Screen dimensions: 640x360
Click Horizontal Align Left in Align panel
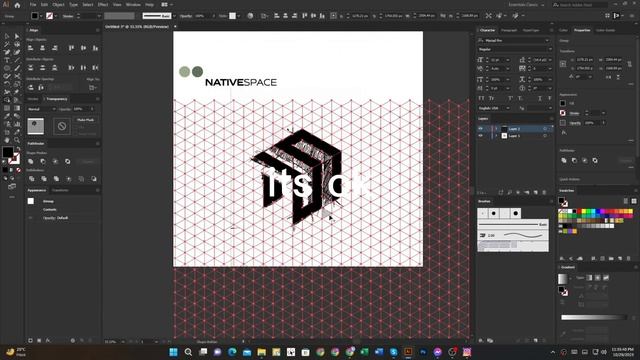tap(31, 48)
